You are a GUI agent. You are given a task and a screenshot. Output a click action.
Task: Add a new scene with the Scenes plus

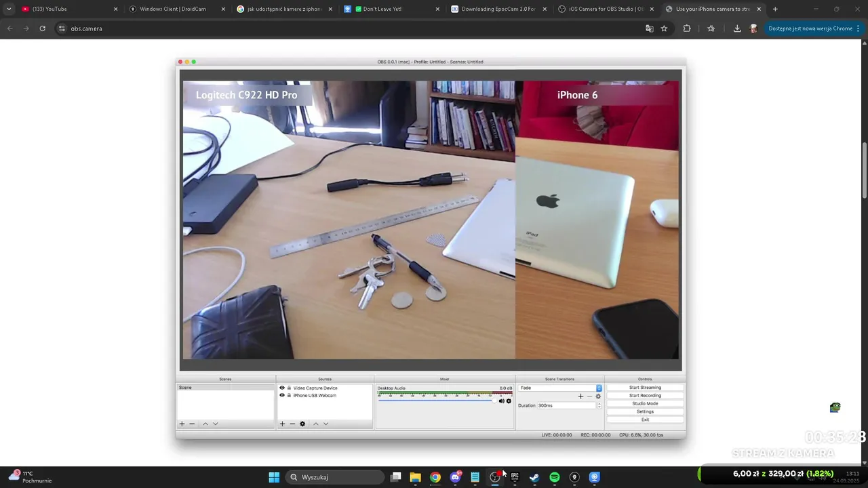click(182, 424)
